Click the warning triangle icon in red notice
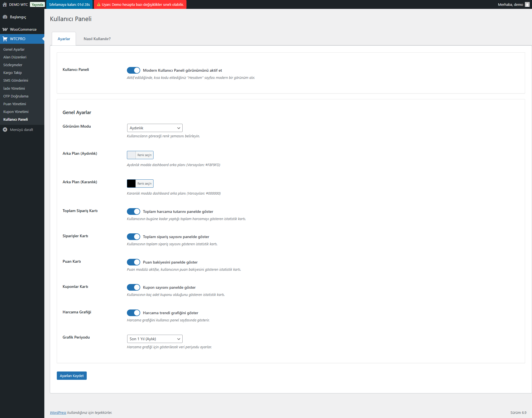This screenshot has height=418, width=532. coord(99,4)
